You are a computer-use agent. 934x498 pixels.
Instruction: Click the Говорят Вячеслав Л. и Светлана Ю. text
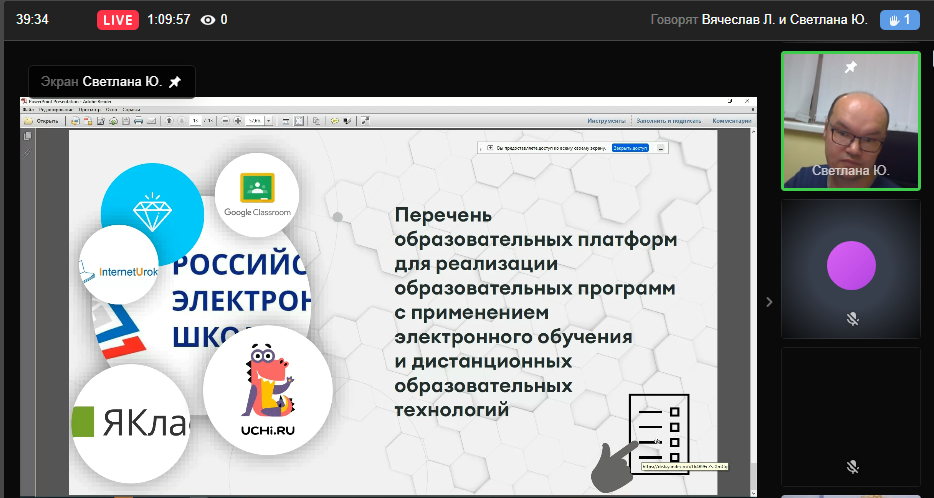tap(759, 20)
